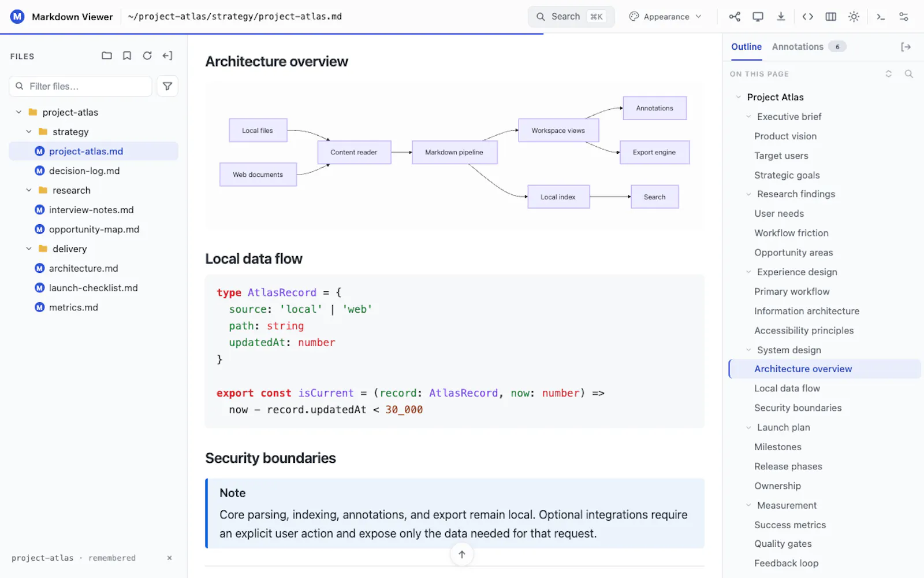Click the Markdown pipeline diagram node
Viewport: 924px width, 578px height.
[454, 153]
